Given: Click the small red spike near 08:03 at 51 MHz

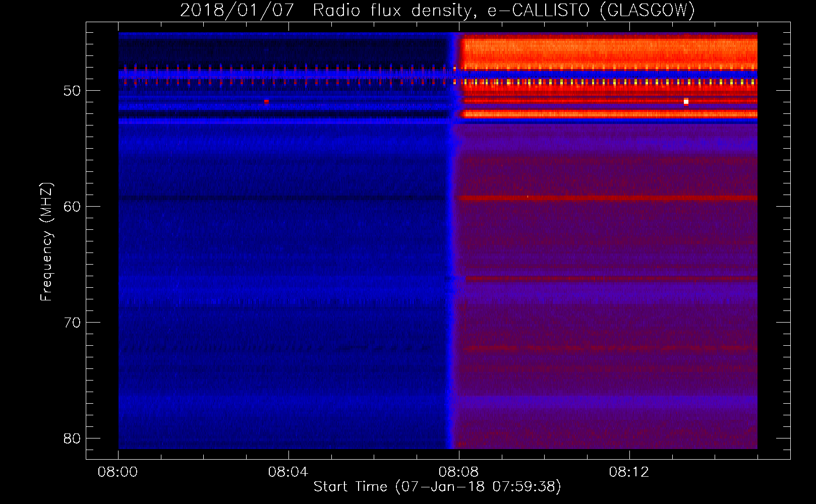Looking at the screenshot, I should 266,101.
